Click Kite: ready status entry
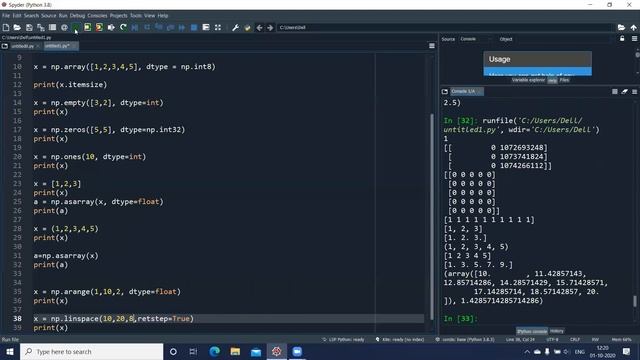Image resolution: width=640 pixels, height=360 pixels. [400, 340]
